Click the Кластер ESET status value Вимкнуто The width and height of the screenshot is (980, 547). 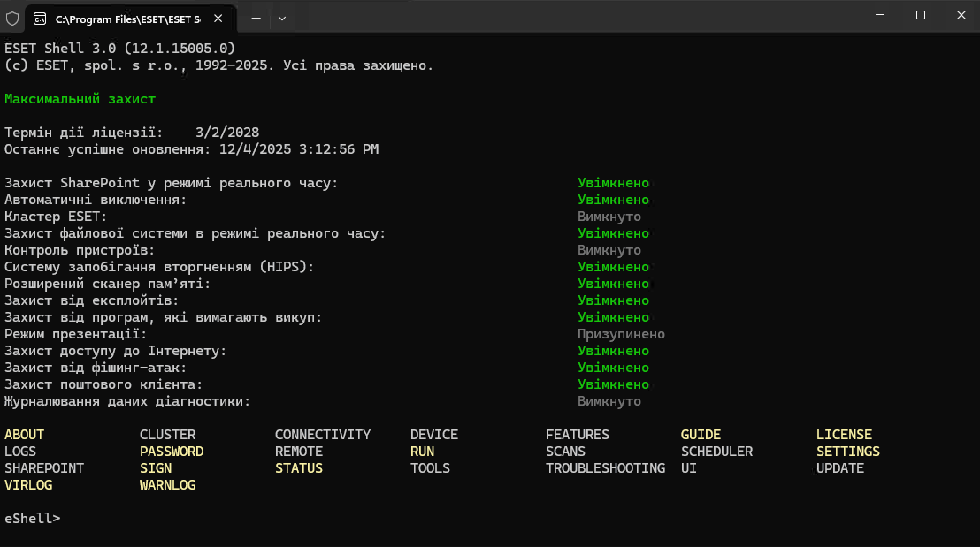coord(609,217)
